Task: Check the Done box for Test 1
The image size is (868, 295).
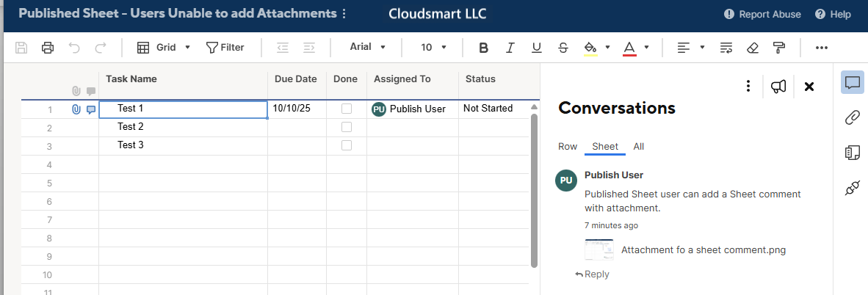Action: pos(347,109)
